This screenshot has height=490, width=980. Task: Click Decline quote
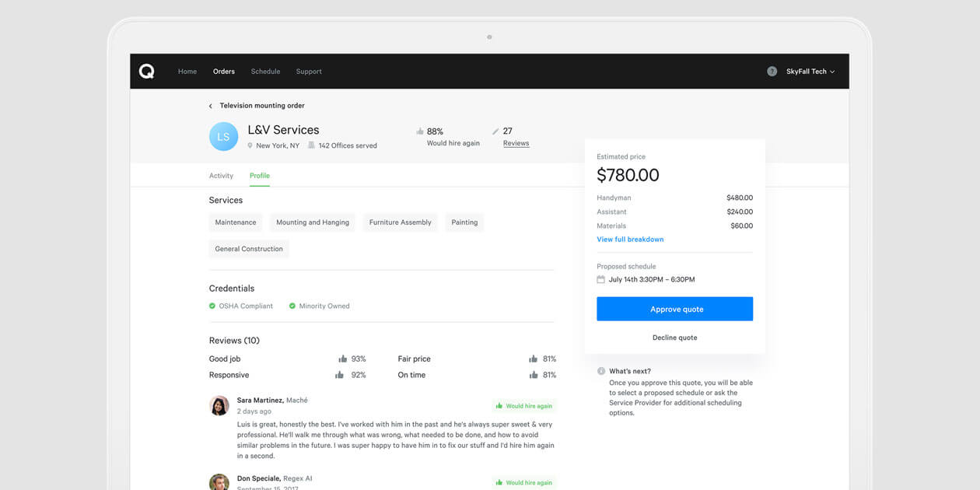(x=674, y=338)
